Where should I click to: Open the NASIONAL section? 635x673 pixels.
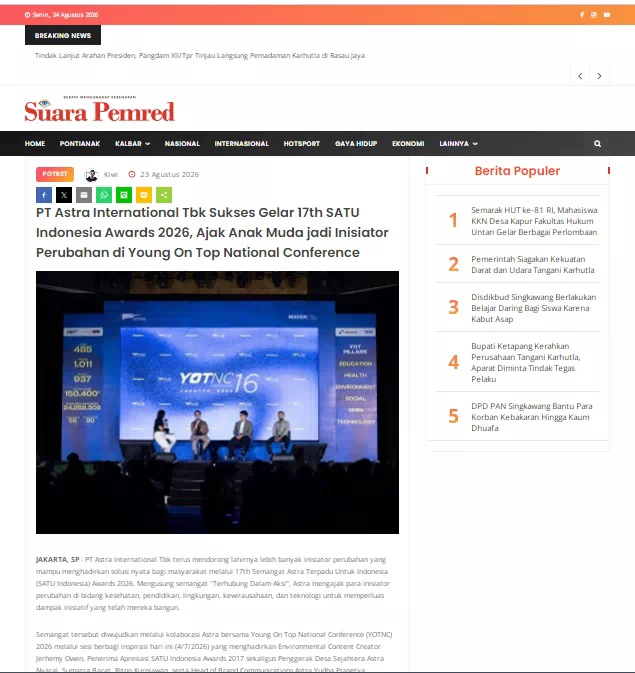(182, 144)
